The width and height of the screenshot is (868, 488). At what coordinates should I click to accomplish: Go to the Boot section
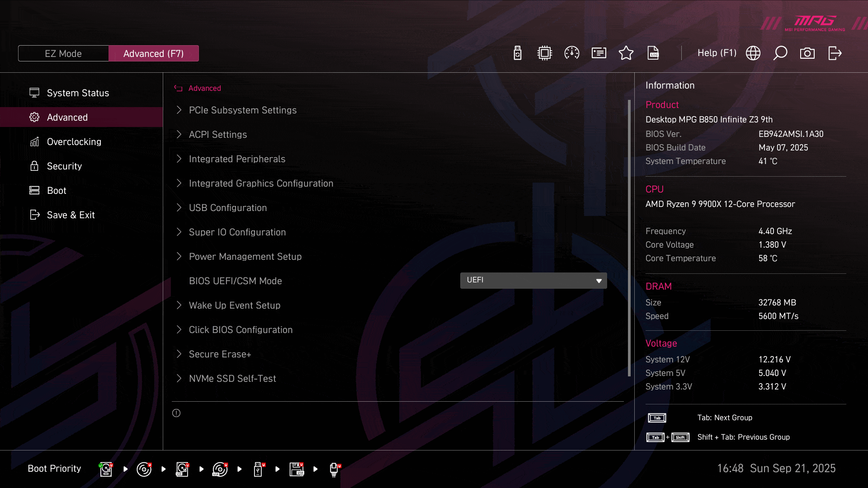coord(81,190)
